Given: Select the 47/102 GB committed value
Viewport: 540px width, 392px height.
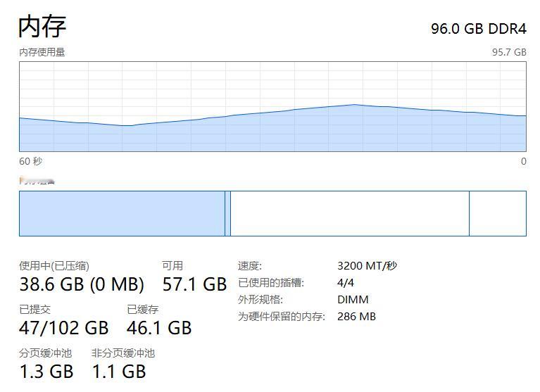Looking at the screenshot, I should 64,328.
